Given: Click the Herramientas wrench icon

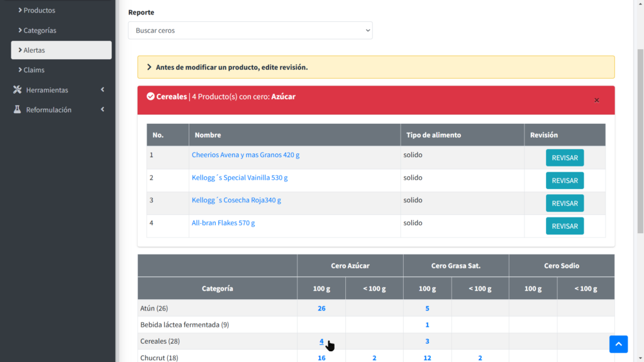Looking at the screenshot, I should coord(18,90).
